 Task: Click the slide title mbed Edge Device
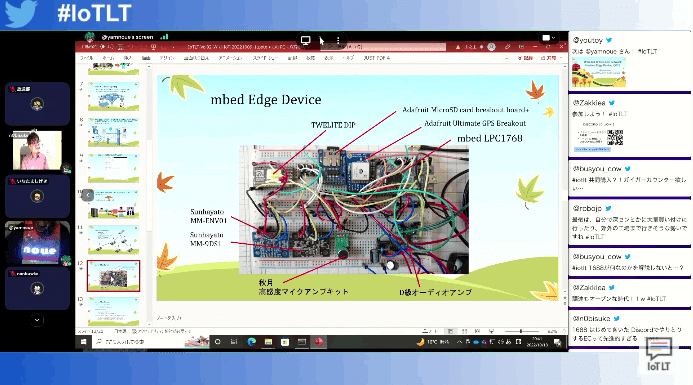[266, 99]
